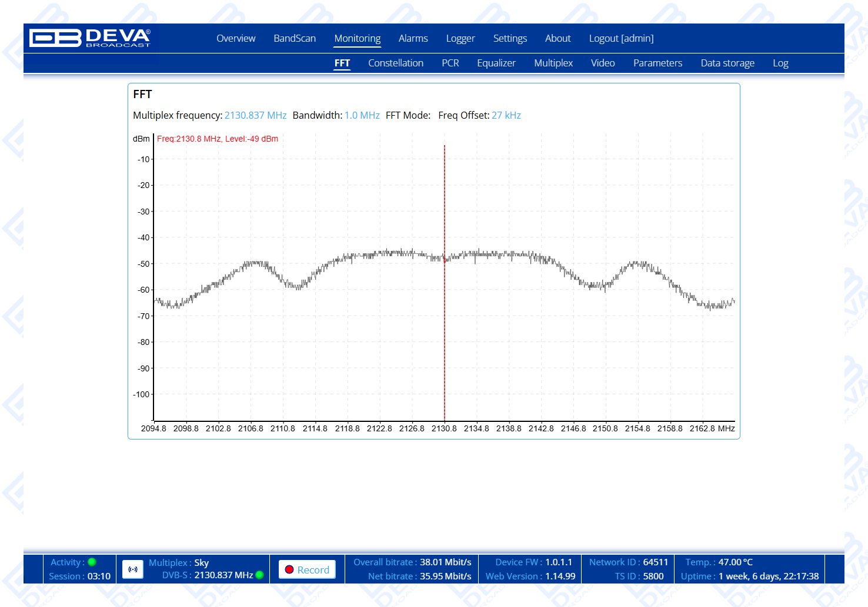Open the Data storage tab

click(727, 63)
